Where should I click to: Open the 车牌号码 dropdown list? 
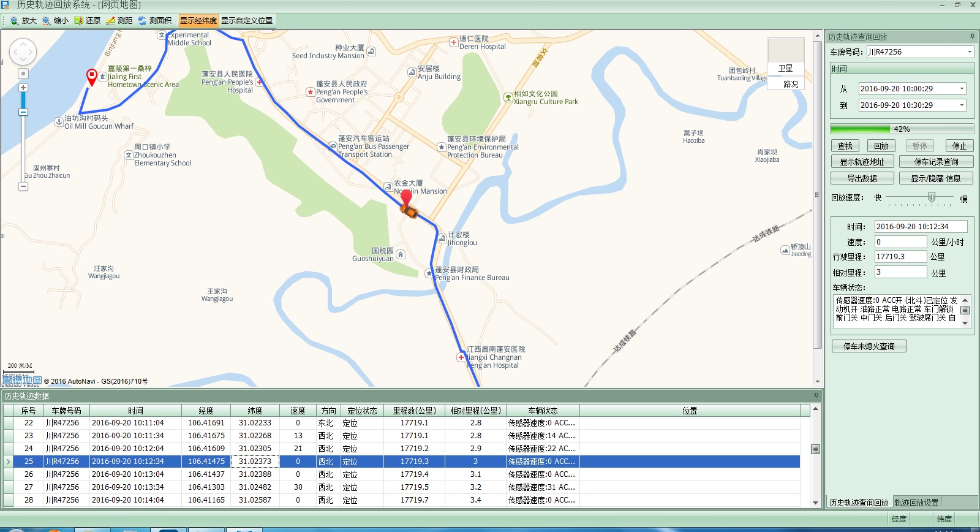(969, 52)
